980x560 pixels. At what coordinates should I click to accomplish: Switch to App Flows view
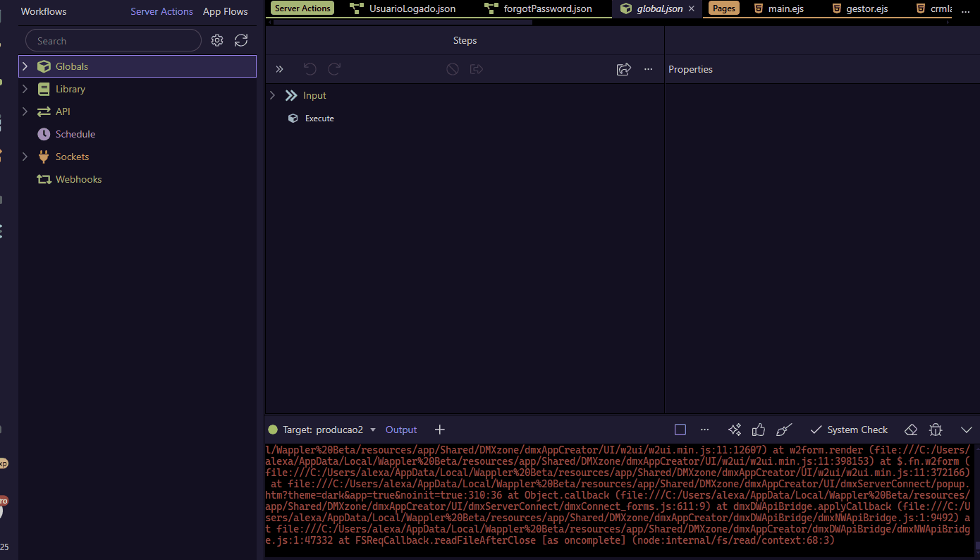click(x=225, y=11)
